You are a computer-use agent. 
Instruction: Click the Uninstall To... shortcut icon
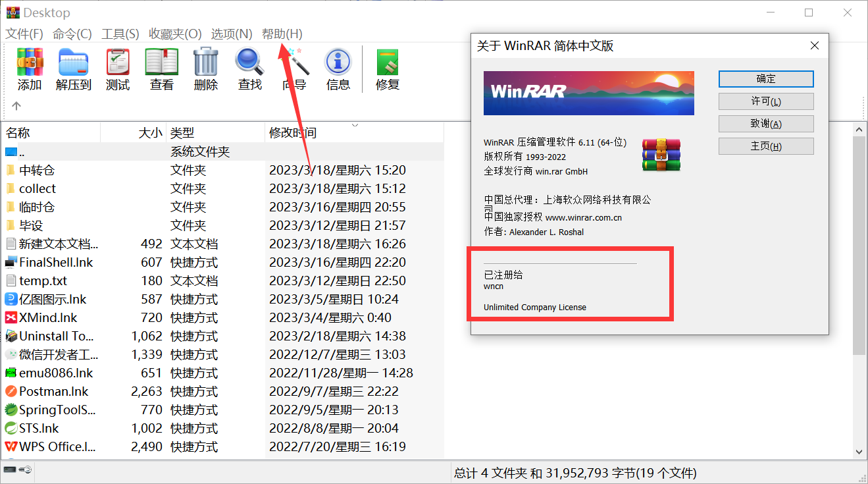[11, 336]
